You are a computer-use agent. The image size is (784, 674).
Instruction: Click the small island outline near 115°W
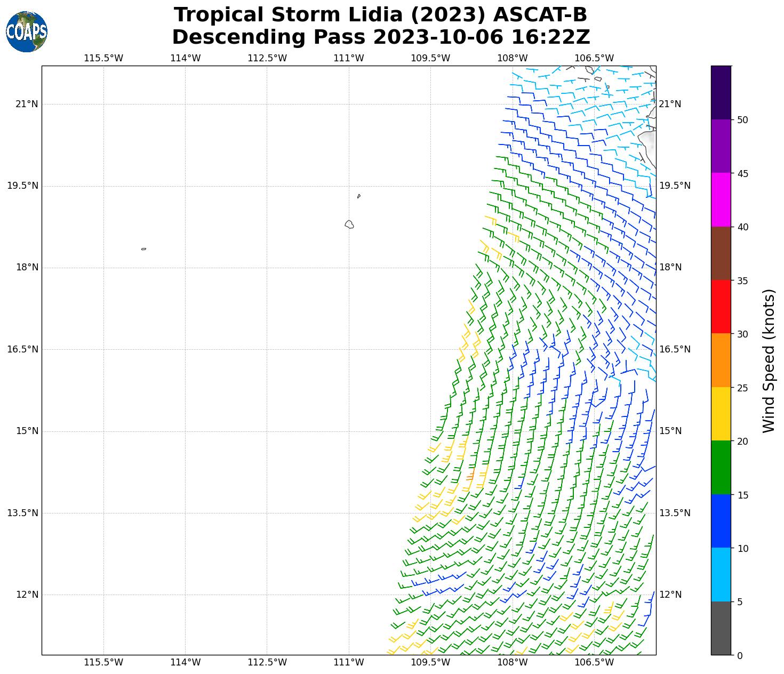tap(143, 249)
